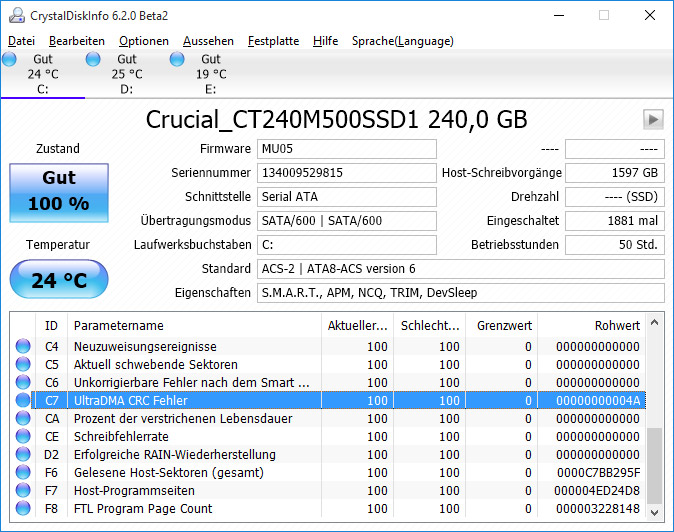
Task: Click the Betriebsstunden value 50 Std.
Action: tap(615, 245)
